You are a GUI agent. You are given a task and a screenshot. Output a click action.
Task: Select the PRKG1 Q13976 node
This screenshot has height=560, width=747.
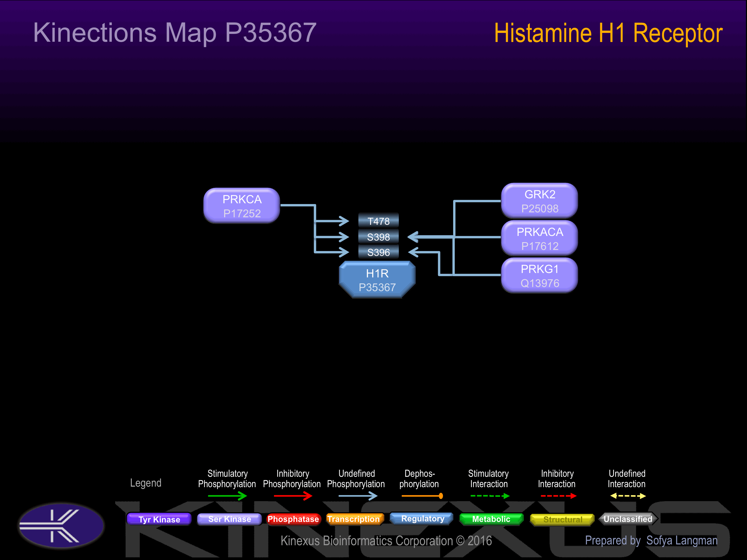539,276
